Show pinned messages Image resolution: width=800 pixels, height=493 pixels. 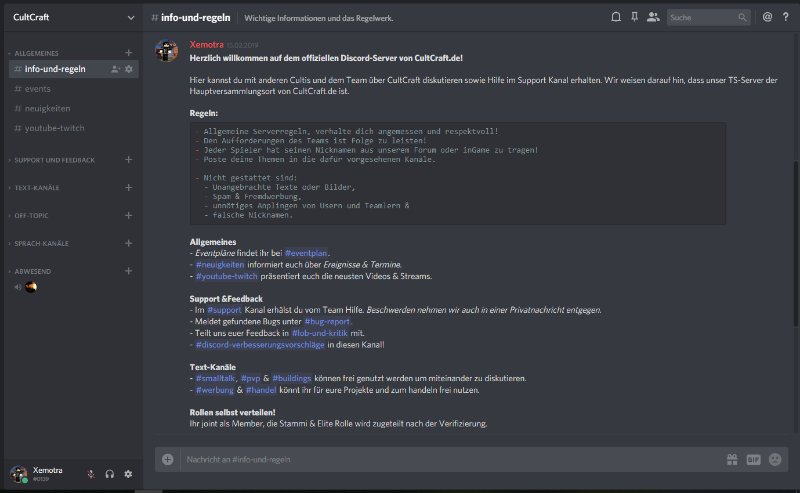tap(634, 17)
